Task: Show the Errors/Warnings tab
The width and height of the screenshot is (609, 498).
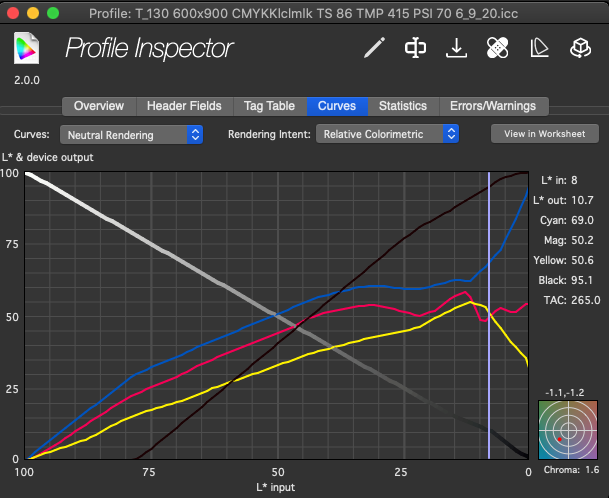Action: pyautogui.click(x=492, y=106)
